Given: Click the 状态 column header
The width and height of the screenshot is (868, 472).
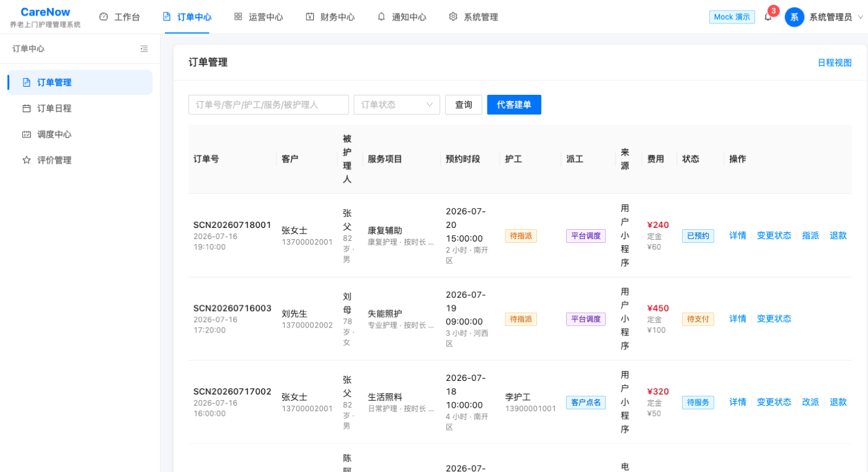Looking at the screenshot, I should (x=691, y=159).
